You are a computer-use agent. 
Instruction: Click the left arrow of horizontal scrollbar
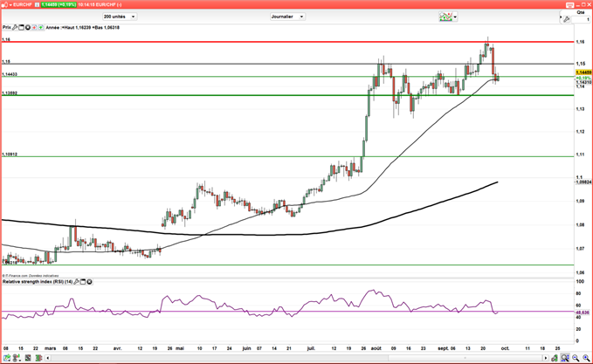coord(48,358)
